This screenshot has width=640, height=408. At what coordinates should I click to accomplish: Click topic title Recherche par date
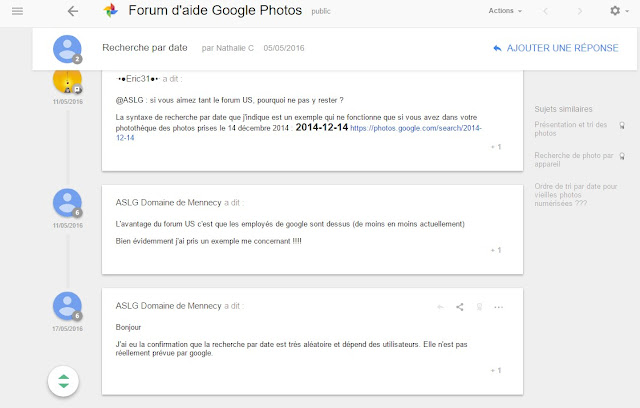coord(145,48)
